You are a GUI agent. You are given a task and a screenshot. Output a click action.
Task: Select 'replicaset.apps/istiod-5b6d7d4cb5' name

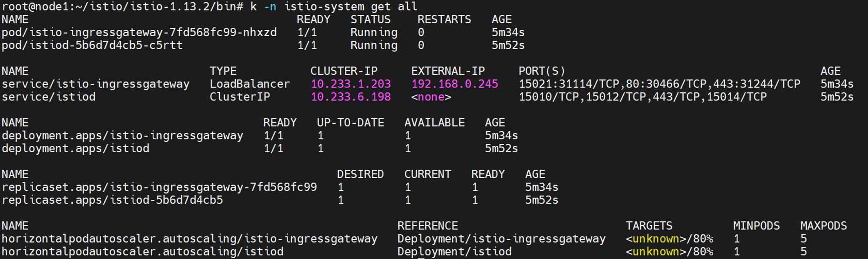coord(113,200)
